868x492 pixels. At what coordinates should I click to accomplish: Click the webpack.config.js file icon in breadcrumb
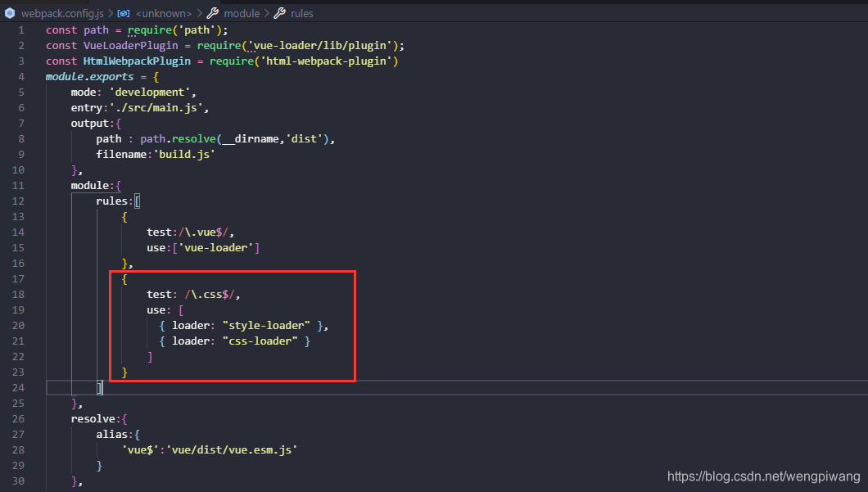(8, 13)
